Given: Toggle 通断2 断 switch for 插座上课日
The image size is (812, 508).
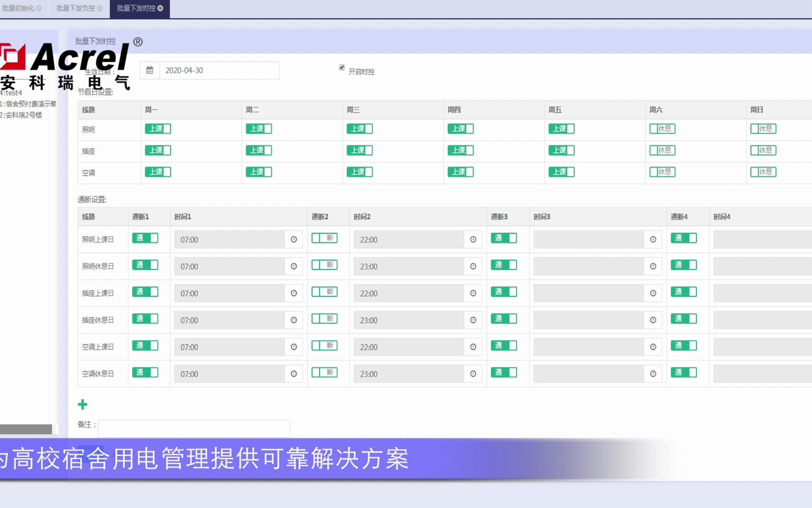Looking at the screenshot, I should (x=325, y=292).
